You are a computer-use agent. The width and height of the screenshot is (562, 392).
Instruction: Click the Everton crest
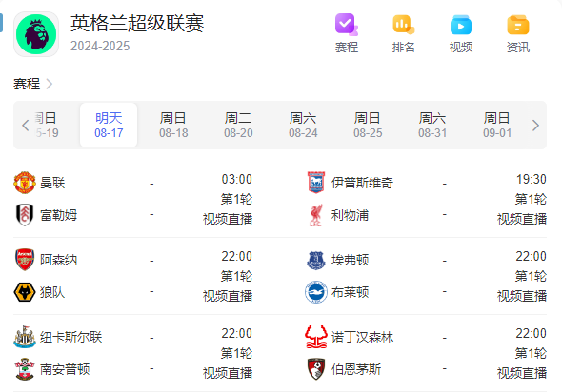click(316, 260)
